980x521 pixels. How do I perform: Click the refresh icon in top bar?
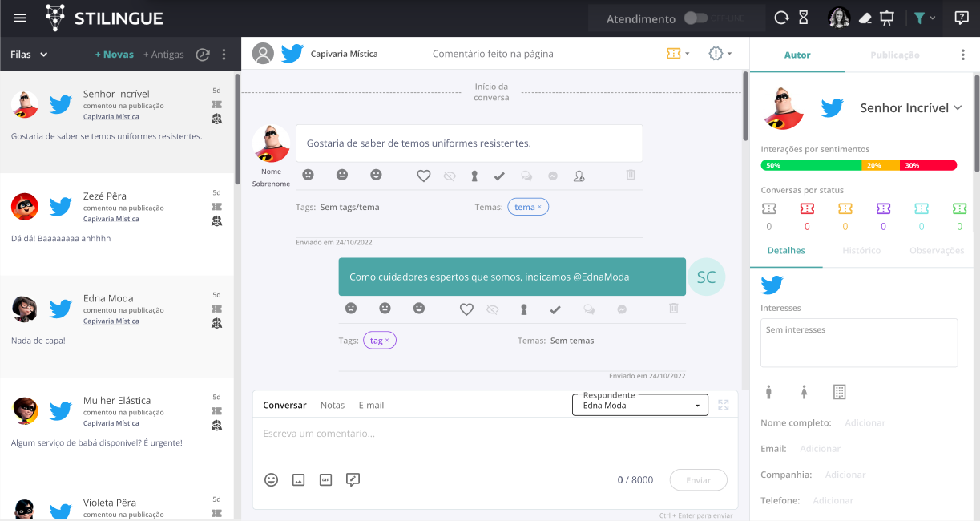pos(781,18)
